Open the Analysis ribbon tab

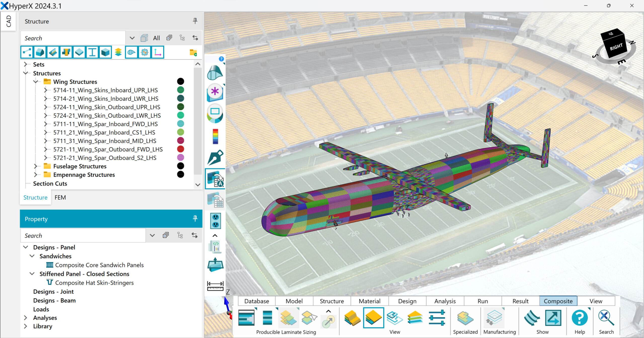point(445,301)
